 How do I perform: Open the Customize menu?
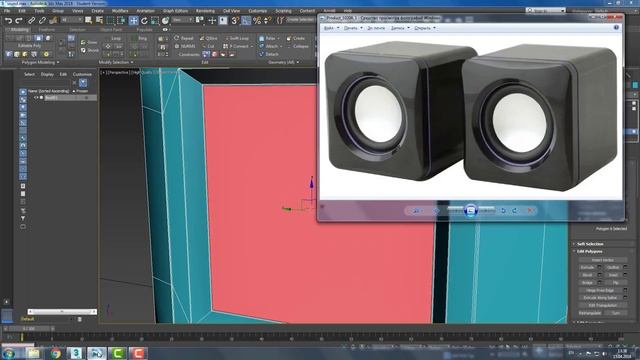coord(258,11)
